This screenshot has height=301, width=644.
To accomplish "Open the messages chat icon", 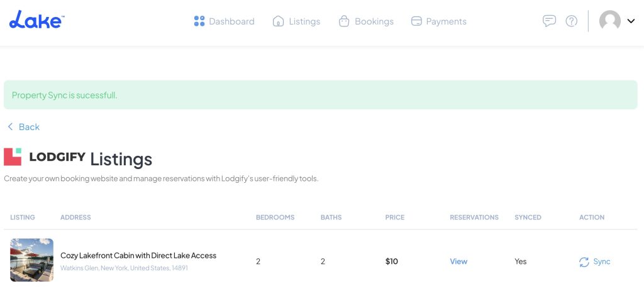I will point(549,21).
